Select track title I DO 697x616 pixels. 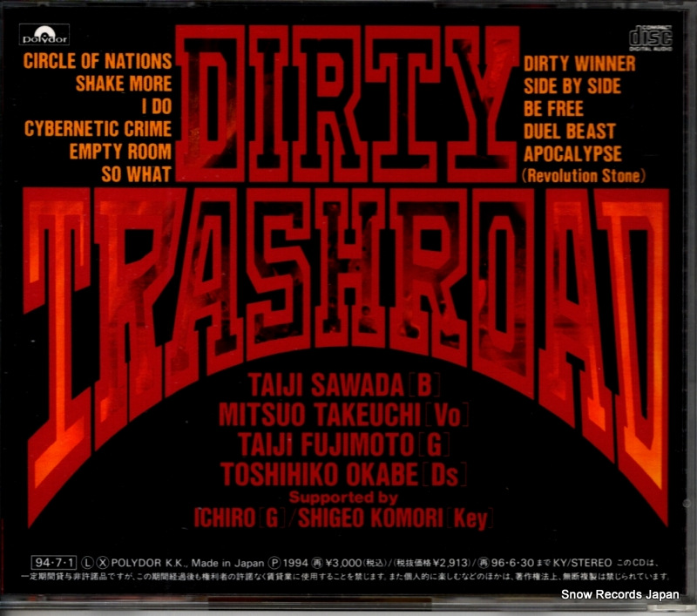click(157, 106)
